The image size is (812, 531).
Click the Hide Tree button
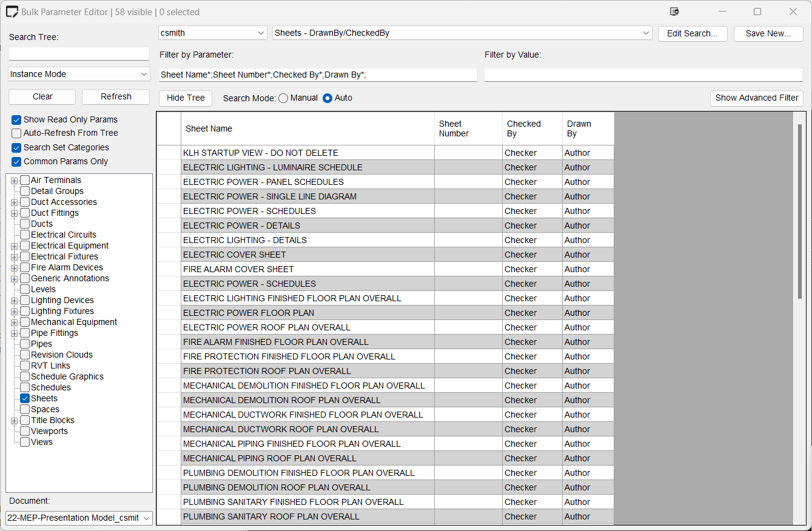click(186, 98)
